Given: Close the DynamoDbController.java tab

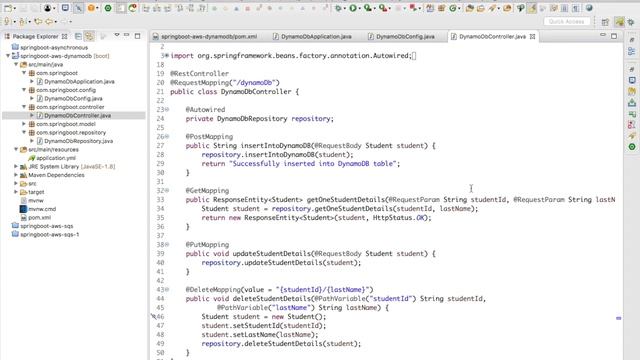Looking at the screenshot, I should pos(532,36).
